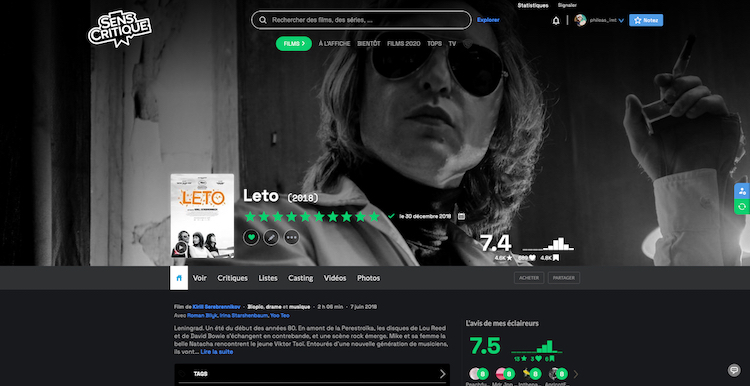Toggle the heart favorite button for Leto
Screen dimensions: 750x386
click(251, 237)
